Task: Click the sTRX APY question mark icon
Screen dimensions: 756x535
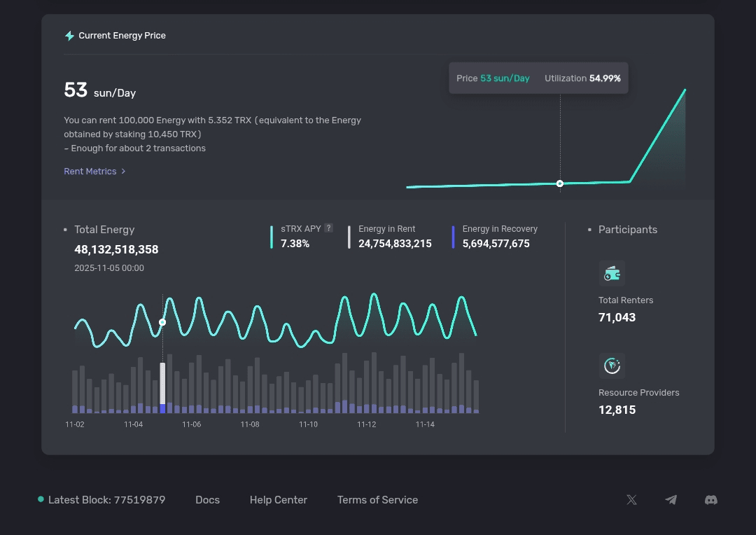Action: pyautogui.click(x=328, y=228)
